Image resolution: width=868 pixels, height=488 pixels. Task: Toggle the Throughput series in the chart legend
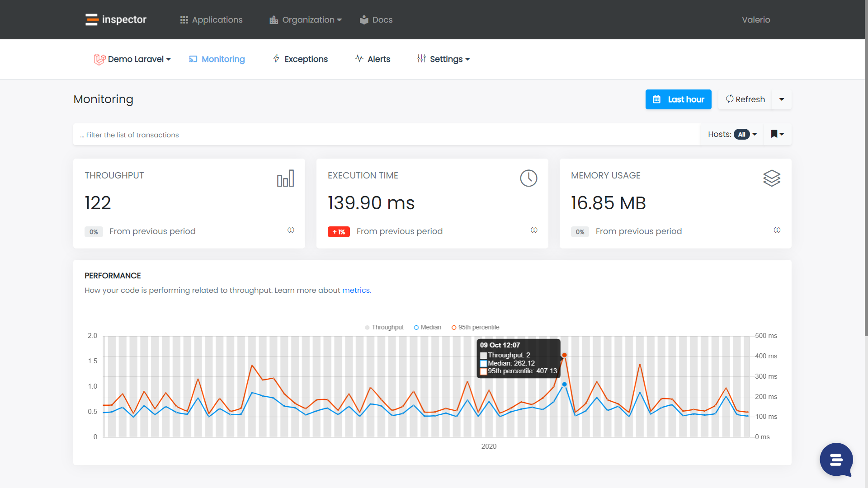[x=384, y=327]
